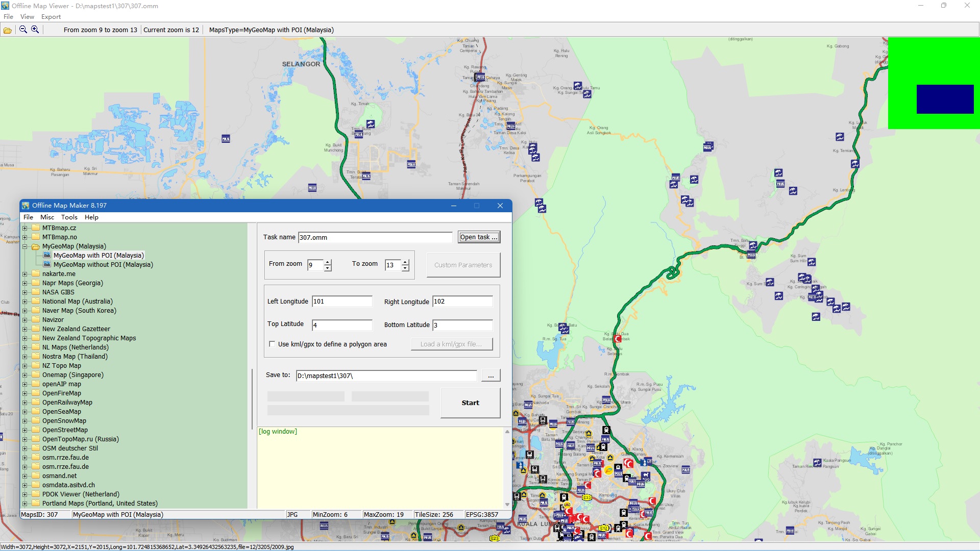Click the zoom in magnifier icon
The height and width of the screenshot is (551, 980).
(x=35, y=30)
